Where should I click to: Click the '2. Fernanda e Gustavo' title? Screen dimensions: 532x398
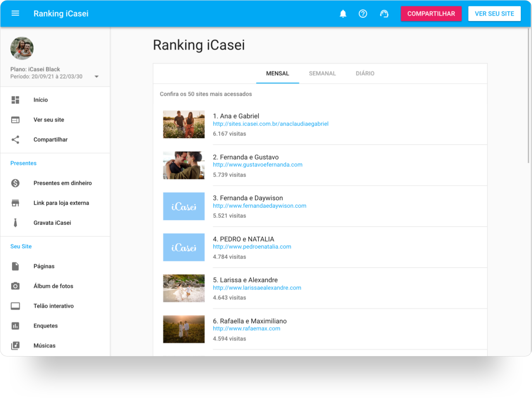[246, 157]
